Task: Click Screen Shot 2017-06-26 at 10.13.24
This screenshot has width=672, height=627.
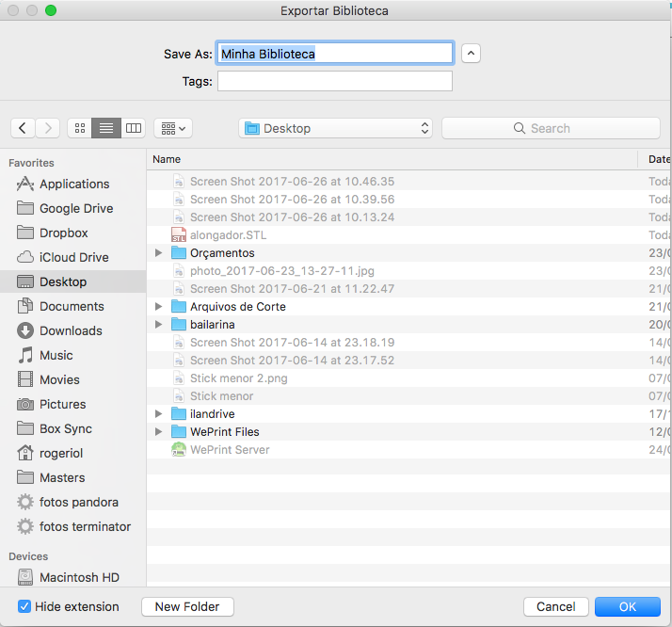Action: point(292,217)
